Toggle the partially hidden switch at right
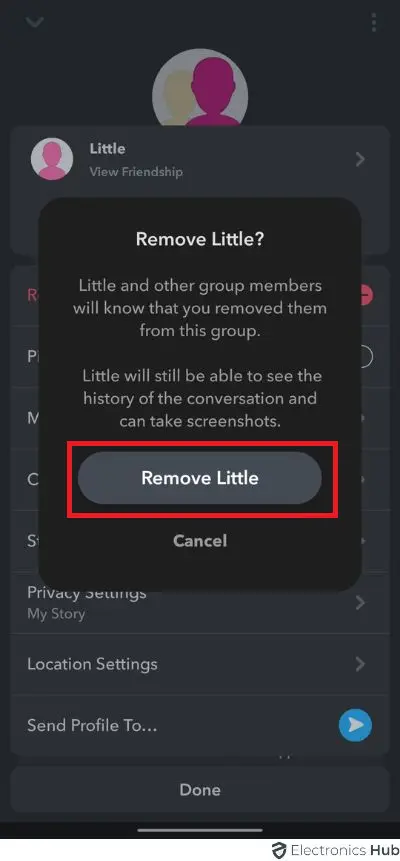This screenshot has height=861, width=400. (367, 357)
